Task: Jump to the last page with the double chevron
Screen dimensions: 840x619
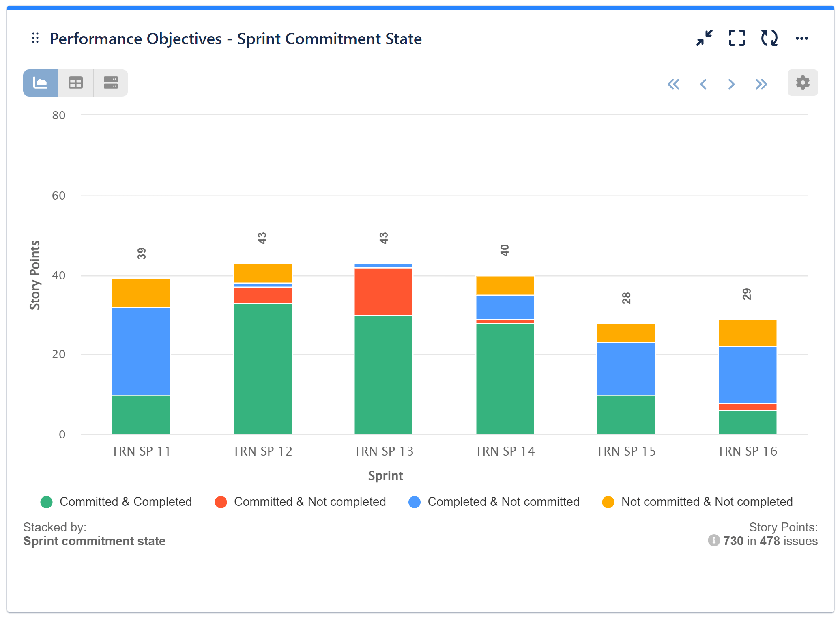Action: pyautogui.click(x=761, y=84)
